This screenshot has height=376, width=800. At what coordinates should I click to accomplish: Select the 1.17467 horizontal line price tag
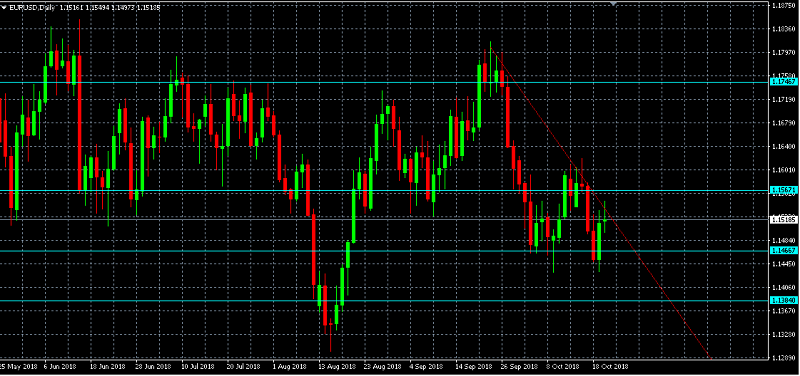(784, 82)
